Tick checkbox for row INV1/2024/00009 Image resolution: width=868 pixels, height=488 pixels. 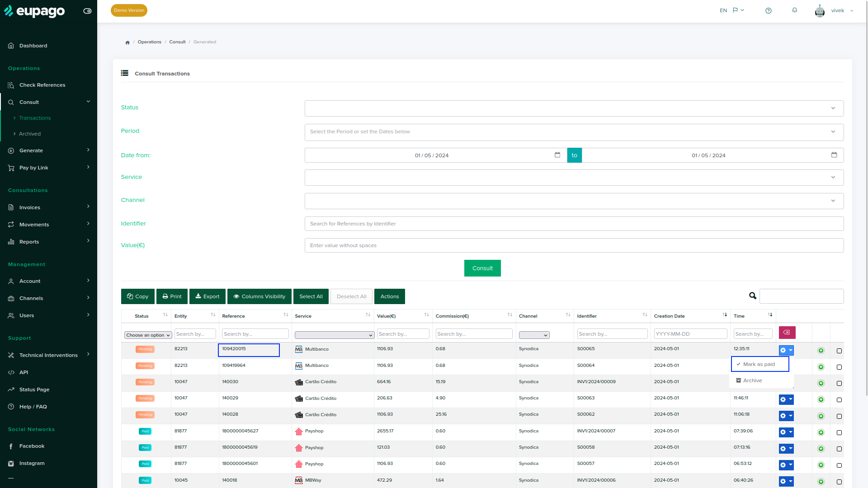(x=839, y=383)
